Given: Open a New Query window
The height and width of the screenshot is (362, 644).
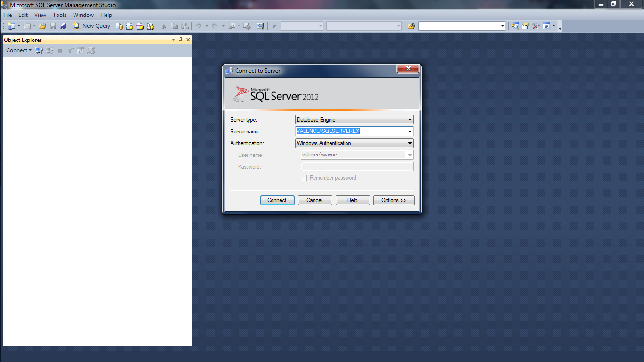Looking at the screenshot, I should tap(91, 26).
